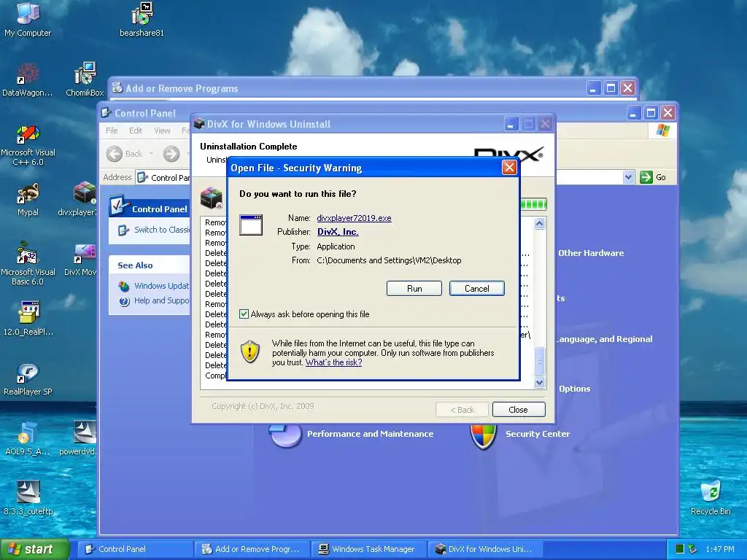Open the ChomikBox desktop icon

tap(85, 79)
